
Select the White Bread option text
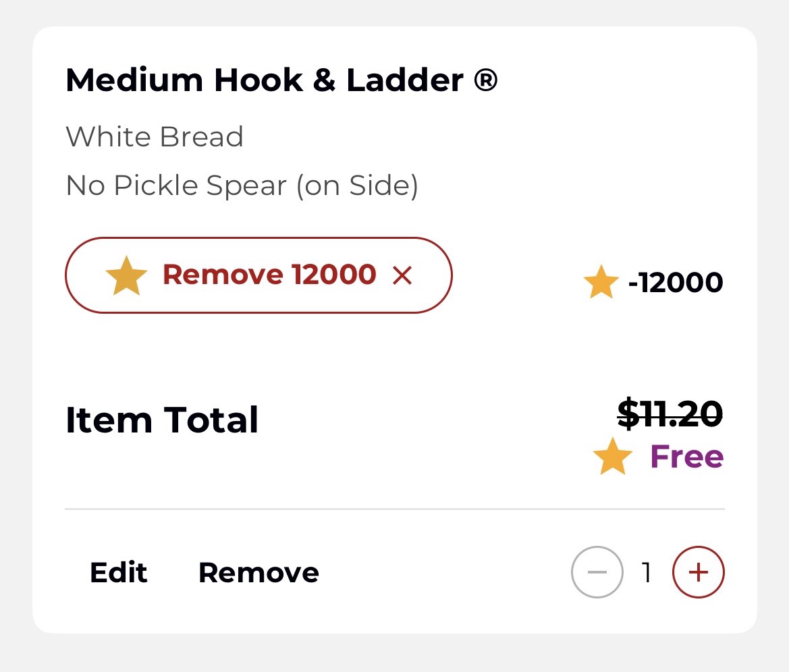click(155, 137)
